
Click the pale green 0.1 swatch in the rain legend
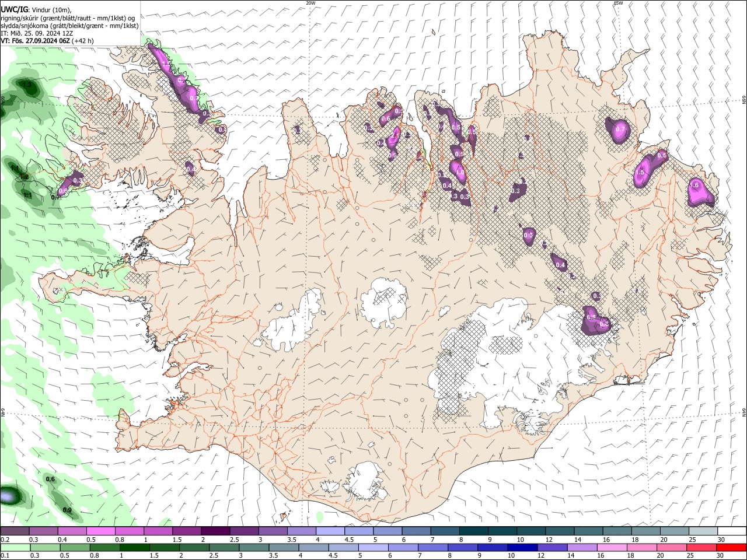(x=14, y=547)
